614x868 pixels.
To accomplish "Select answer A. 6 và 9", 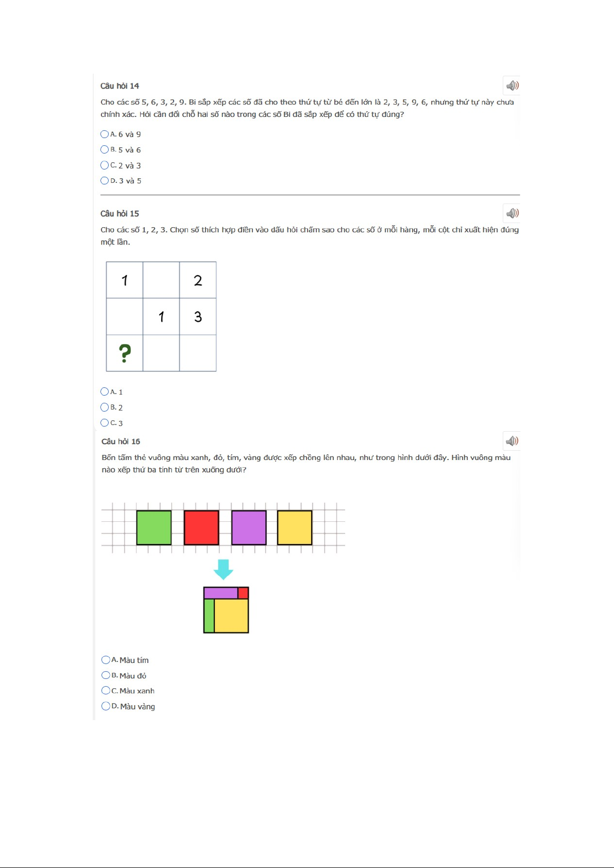I will (x=105, y=134).
